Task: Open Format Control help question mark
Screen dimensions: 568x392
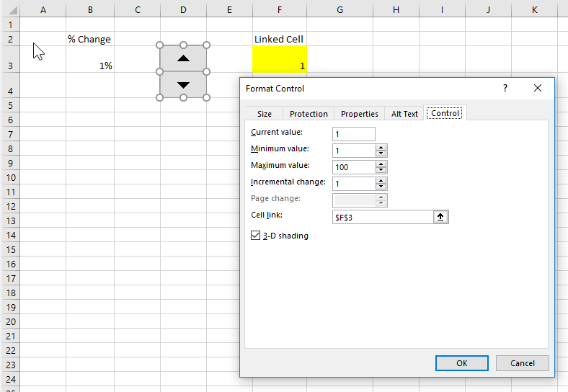Action: [x=505, y=88]
